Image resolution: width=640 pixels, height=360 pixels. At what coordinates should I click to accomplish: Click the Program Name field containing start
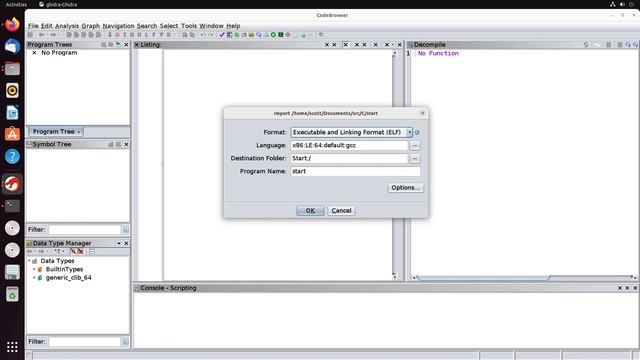356,171
